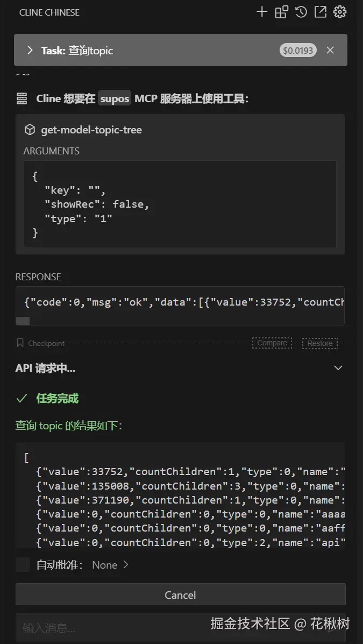
Task: Click the supos MCP server stack icon
Action: coord(22,98)
